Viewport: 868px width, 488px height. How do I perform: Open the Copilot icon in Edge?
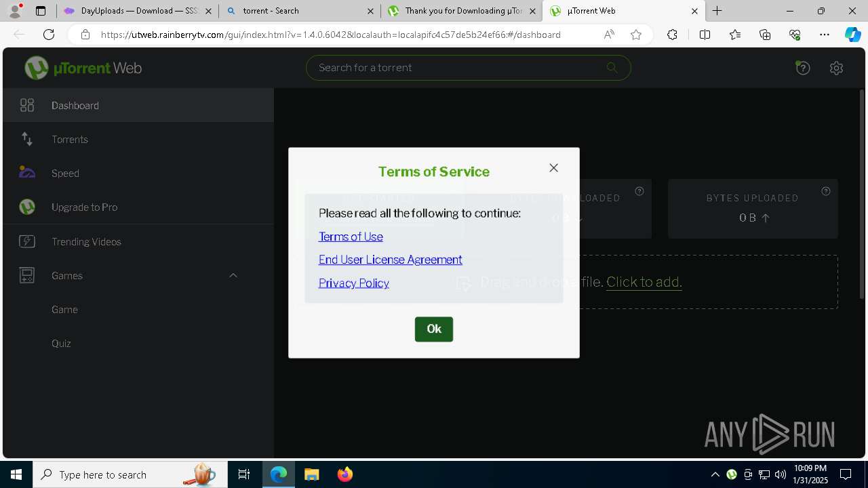coord(852,35)
